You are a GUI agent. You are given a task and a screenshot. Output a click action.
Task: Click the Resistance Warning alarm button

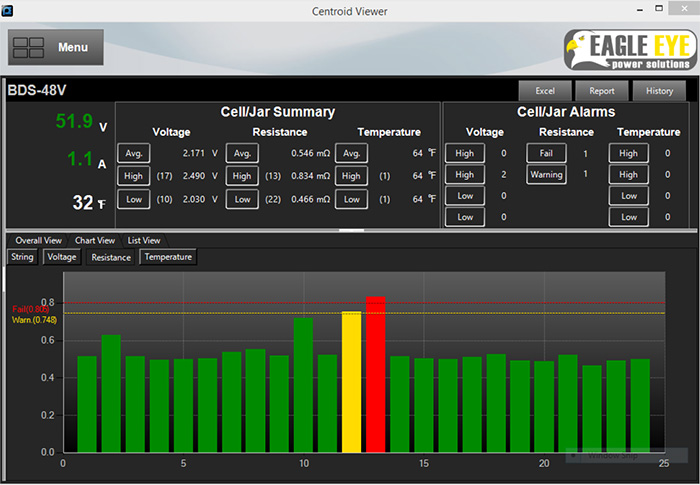pos(546,175)
